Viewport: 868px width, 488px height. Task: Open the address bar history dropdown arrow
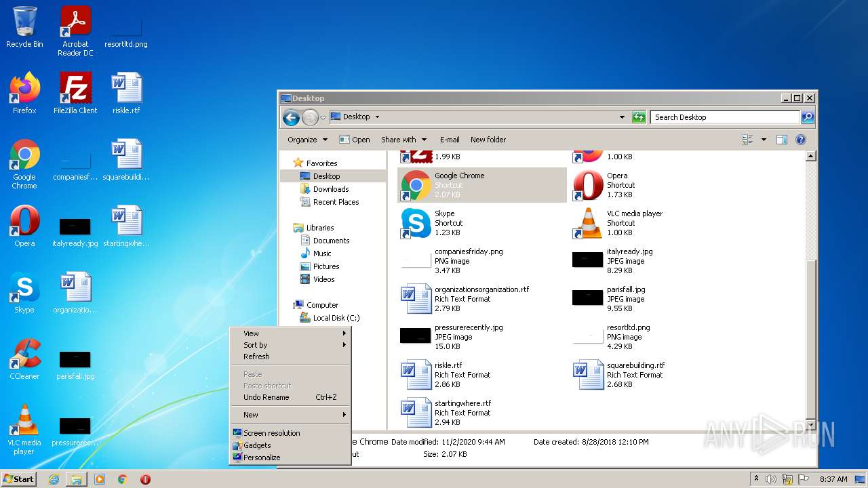(x=622, y=117)
